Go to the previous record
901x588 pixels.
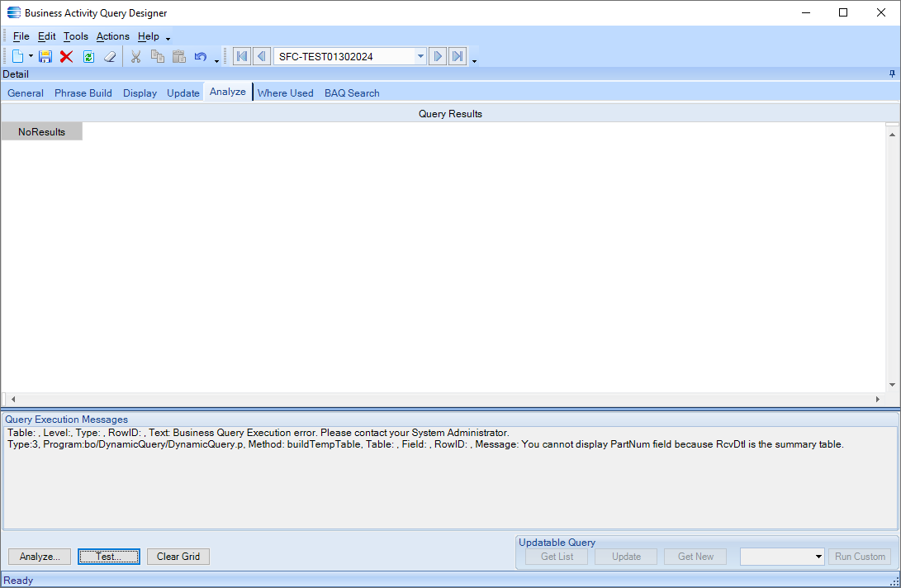[x=262, y=56]
